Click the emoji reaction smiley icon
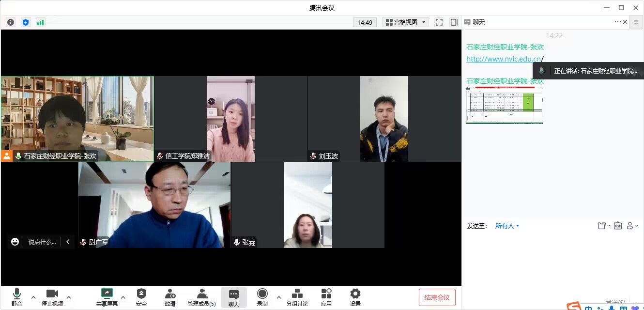Image resolution: width=644 pixels, height=310 pixels. click(15, 242)
